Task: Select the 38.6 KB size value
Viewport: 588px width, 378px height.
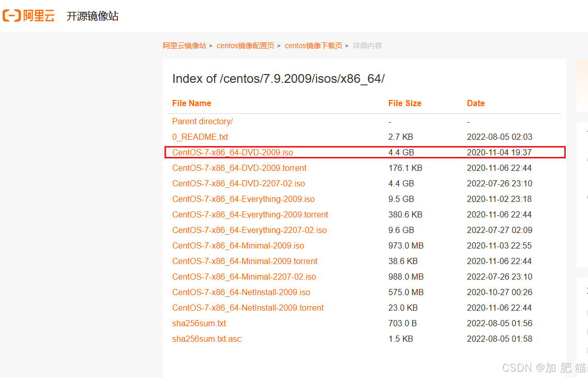Action: pyautogui.click(x=403, y=261)
